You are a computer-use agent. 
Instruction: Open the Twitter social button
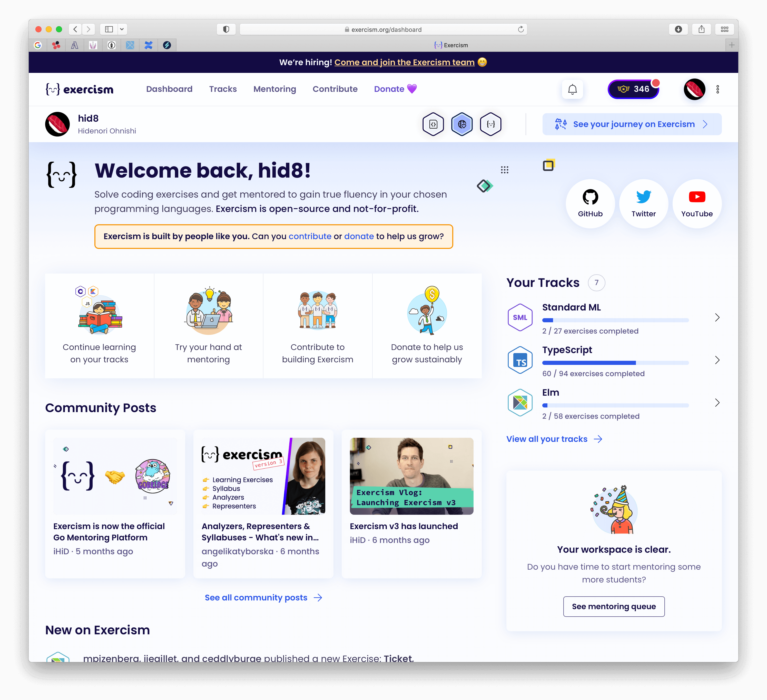[644, 204]
